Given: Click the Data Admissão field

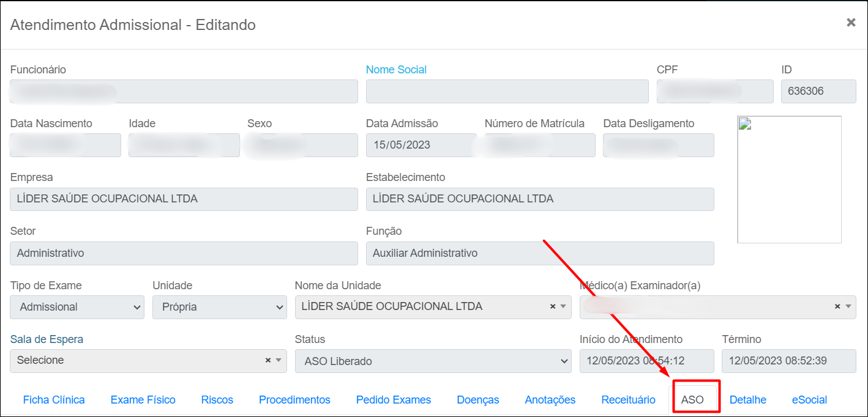Looking at the screenshot, I should (421, 146).
